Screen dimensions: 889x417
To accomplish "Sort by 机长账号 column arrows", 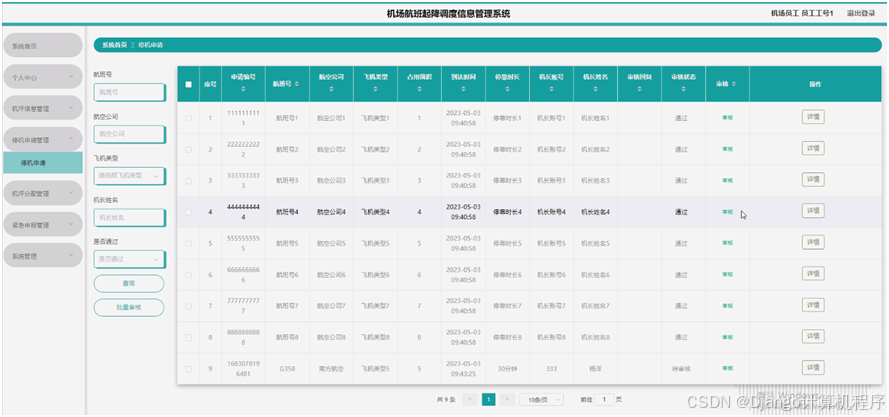I will (551, 90).
